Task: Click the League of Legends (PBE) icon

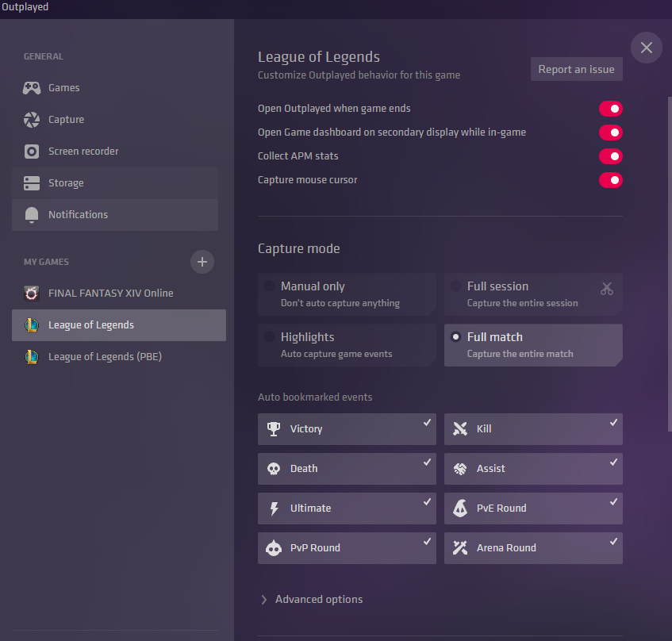Action: (32, 357)
